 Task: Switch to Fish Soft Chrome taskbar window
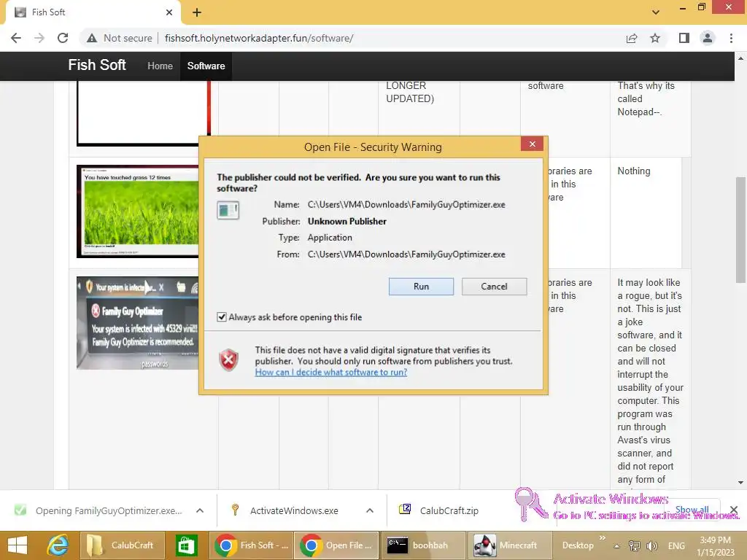click(x=252, y=545)
